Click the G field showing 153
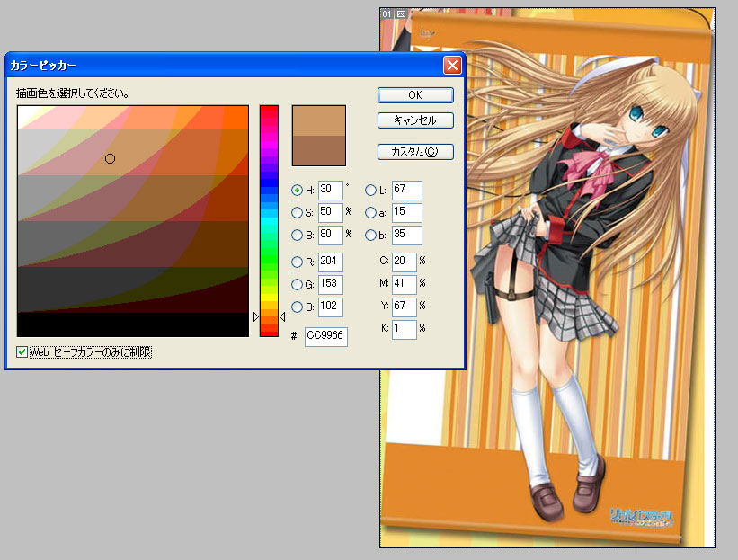This screenshot has height=560, width=738. click(x=331, y=284)
